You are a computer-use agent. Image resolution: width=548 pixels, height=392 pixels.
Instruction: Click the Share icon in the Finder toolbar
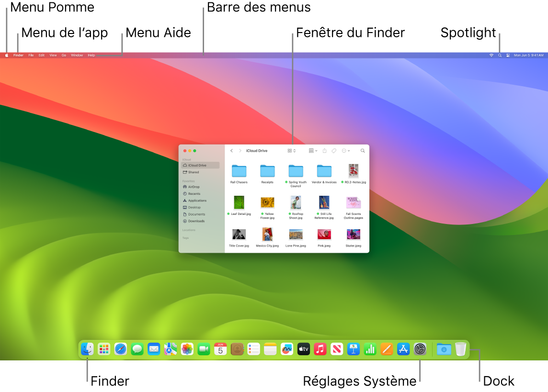tap(325, 150)
